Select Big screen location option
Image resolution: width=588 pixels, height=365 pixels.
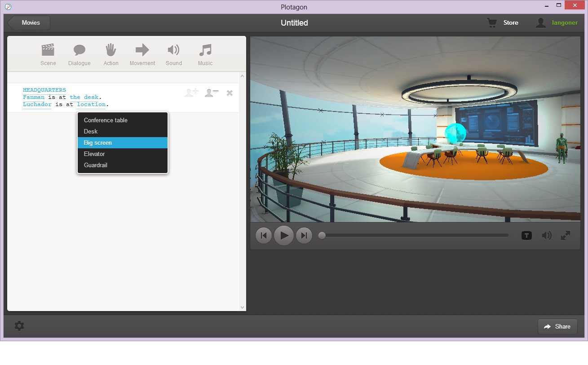[x=123, y=142]
